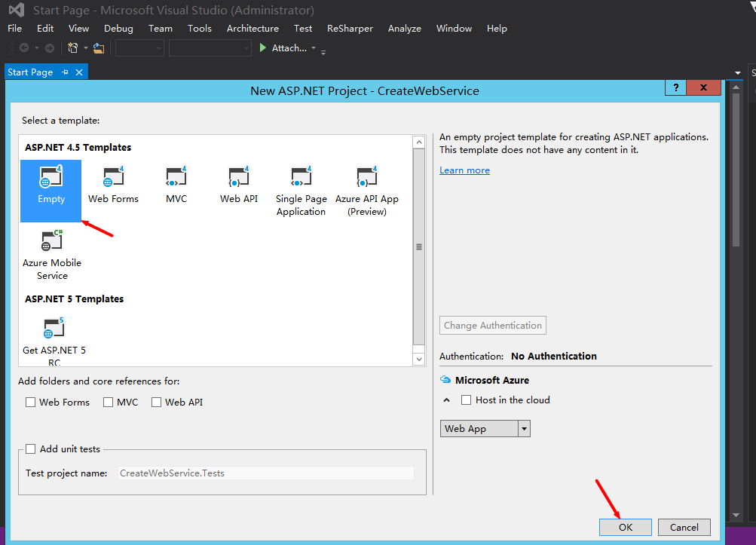756x545 pixels.
Task: Open the Edit menu
Action: 45,29
